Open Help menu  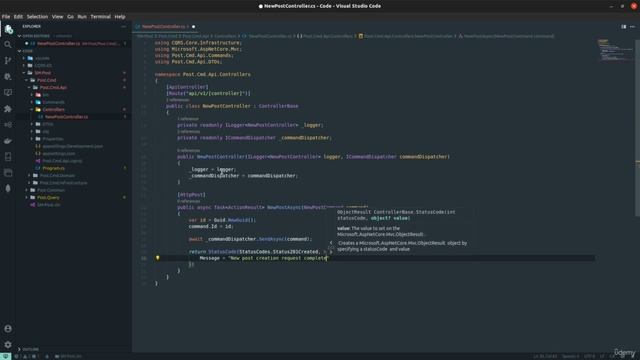[x=120, y=17]
